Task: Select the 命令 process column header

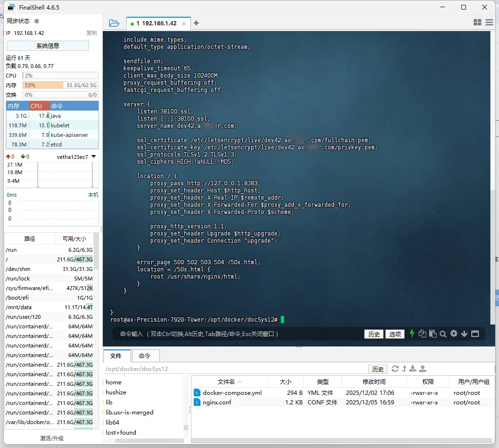Action: point(74,106)
